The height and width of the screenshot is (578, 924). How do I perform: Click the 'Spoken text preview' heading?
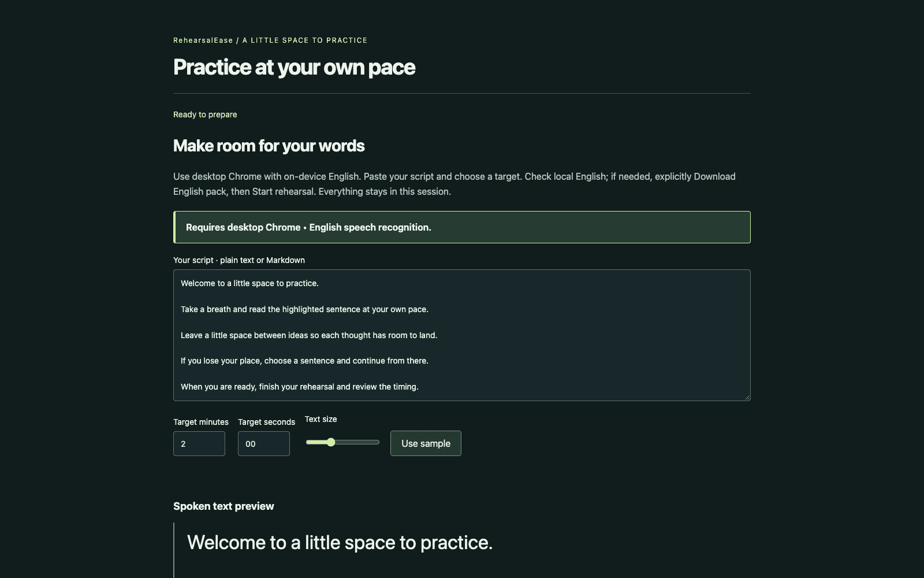coord(223,506)
